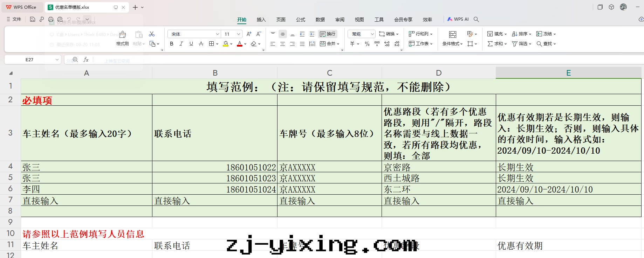Open new tab with plus button
Screen dimensions: 644x258
(135, 7)
